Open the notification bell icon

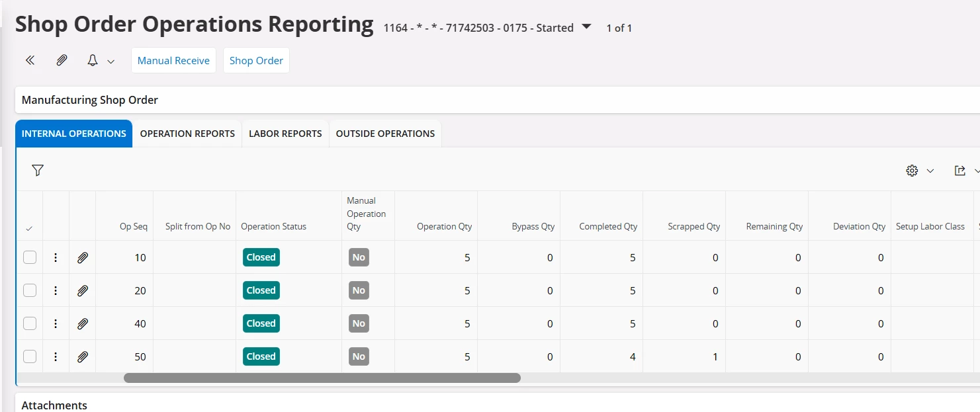tap(93, 60)
